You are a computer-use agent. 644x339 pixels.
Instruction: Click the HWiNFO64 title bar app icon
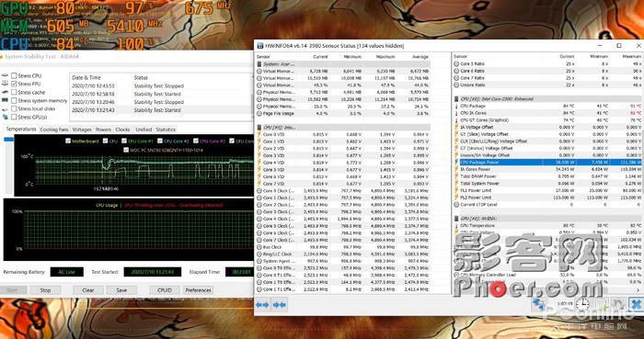(260, 46)
